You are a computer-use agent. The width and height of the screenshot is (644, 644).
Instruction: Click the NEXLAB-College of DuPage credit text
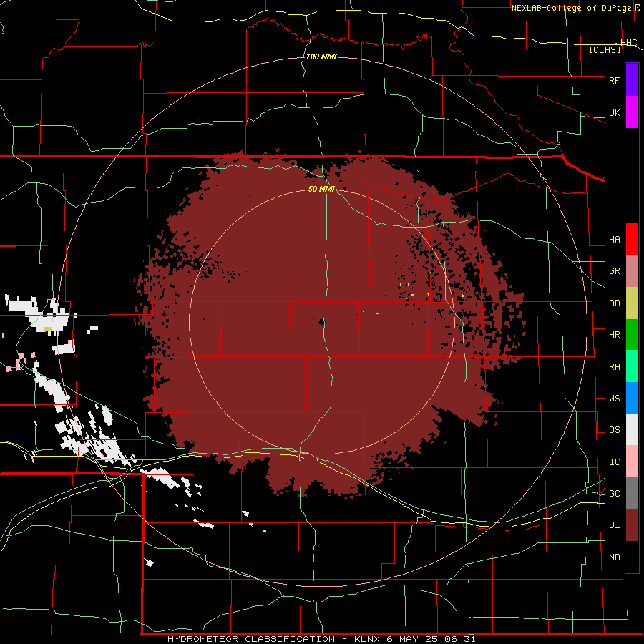572,8
